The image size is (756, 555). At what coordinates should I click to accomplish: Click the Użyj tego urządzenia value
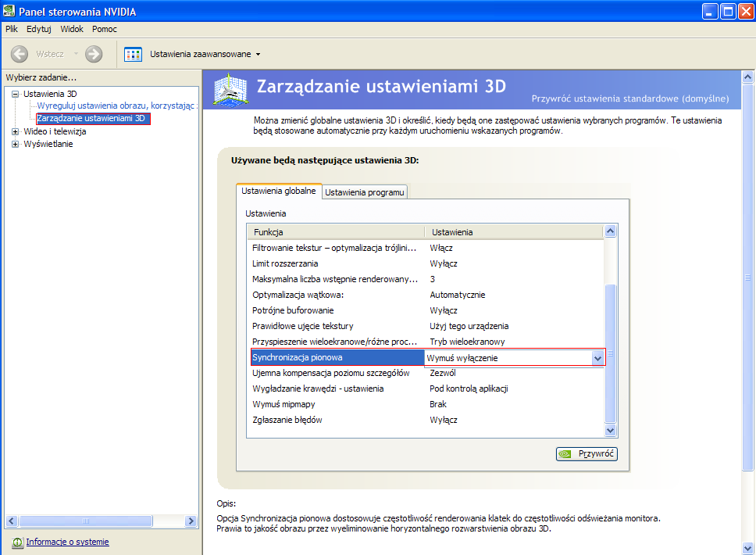(x=469, y=326)
